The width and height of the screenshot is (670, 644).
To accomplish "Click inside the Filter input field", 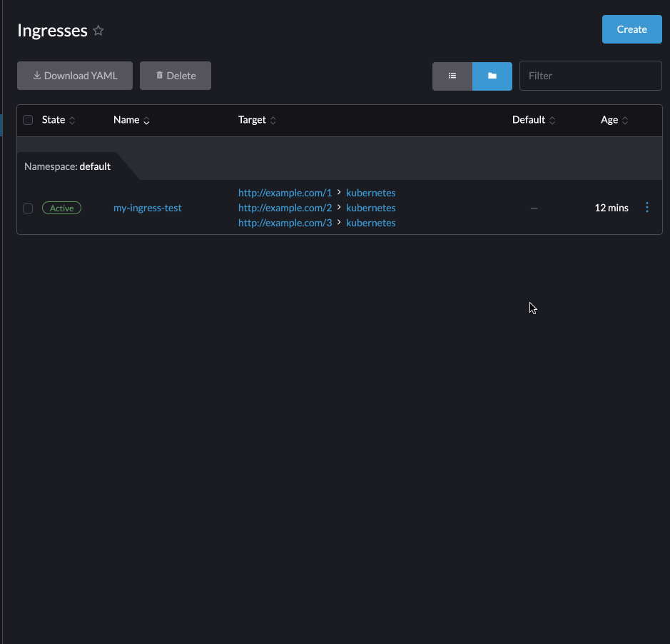I will click(590, 75).
